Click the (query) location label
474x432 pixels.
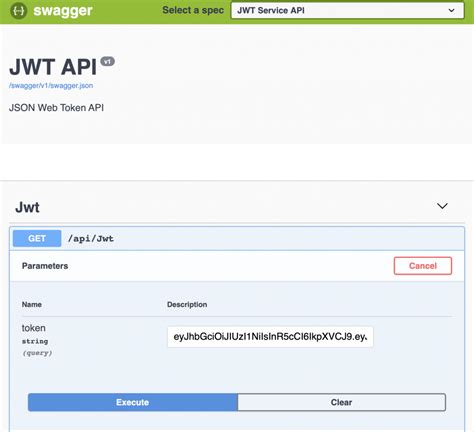[x=37, y=353]
